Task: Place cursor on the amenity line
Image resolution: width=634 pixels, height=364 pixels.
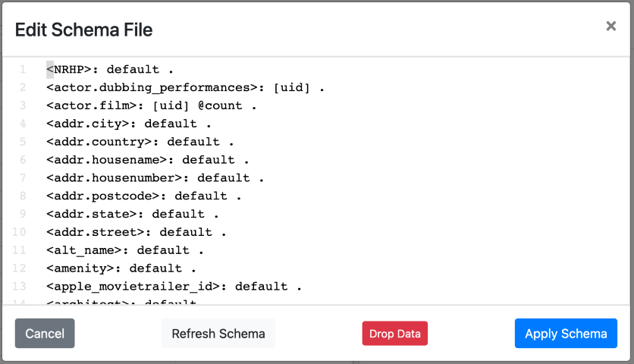Action: [121, 268]
